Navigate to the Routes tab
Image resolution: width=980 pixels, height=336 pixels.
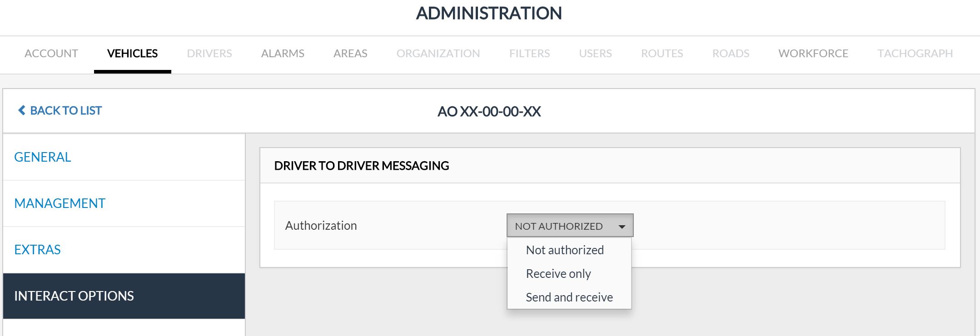coord(662,54)
